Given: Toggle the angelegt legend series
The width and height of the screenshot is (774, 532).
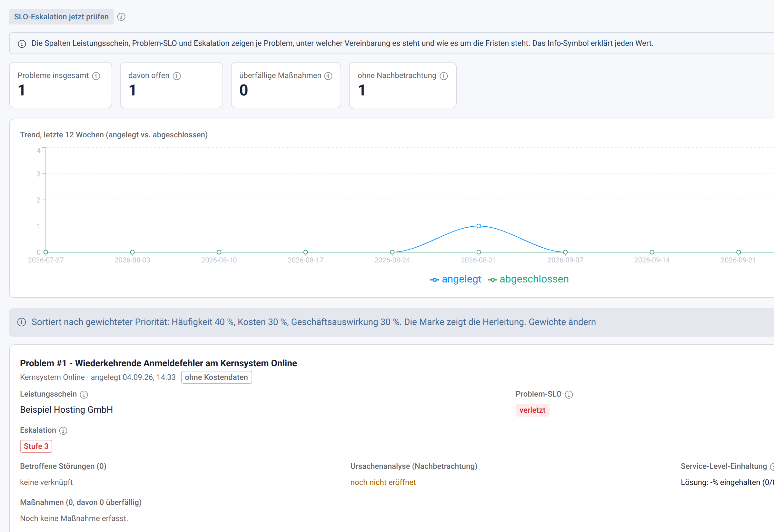Looking at the screenshot, I should (x=456, y=279).
